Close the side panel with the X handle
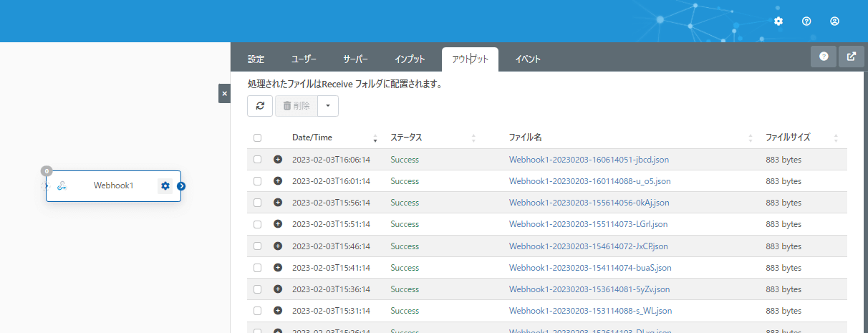Screen dimensions: 868x333 click(224, 94)
